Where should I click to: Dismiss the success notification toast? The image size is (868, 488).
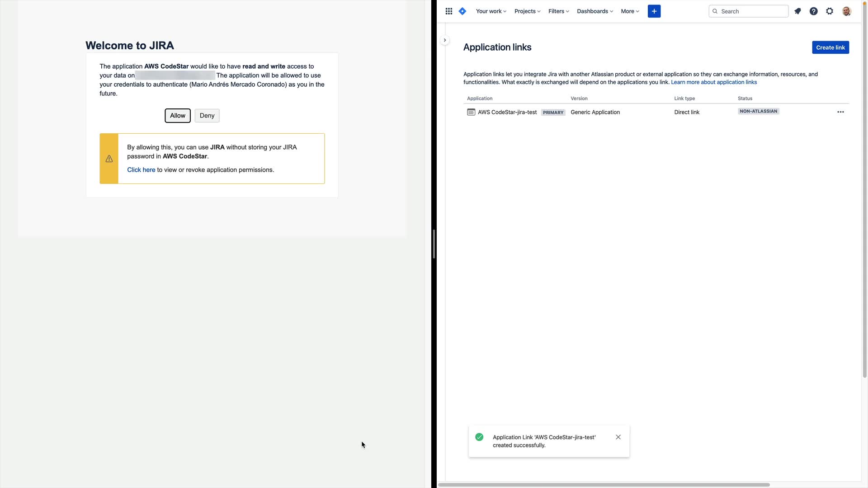coord(618,437)
